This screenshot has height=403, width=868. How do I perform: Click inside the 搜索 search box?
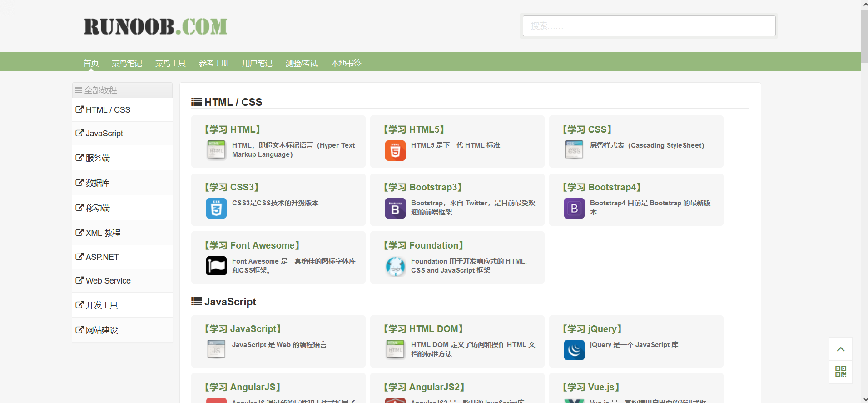[649, 26]
